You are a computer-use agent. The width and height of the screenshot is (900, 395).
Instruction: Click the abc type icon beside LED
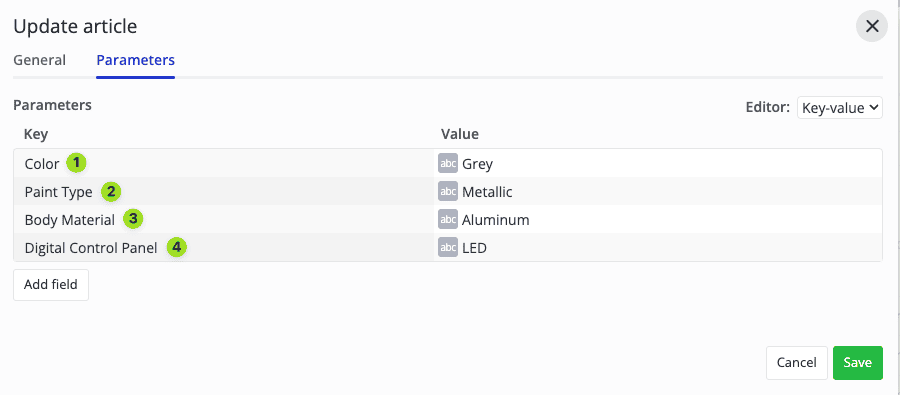point(448,247)
